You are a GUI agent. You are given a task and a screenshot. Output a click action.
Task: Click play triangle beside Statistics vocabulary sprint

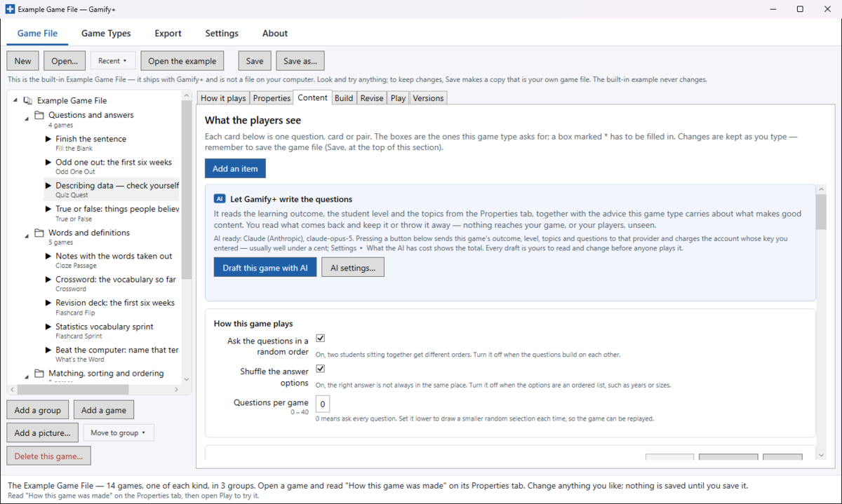48,326
